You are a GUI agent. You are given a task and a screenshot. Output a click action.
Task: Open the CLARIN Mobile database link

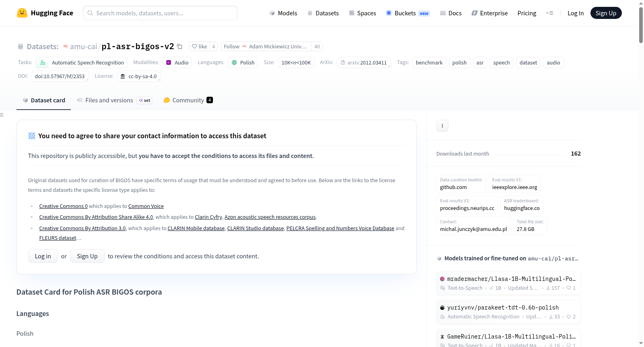pyautogui.click(x=196, y=228)
